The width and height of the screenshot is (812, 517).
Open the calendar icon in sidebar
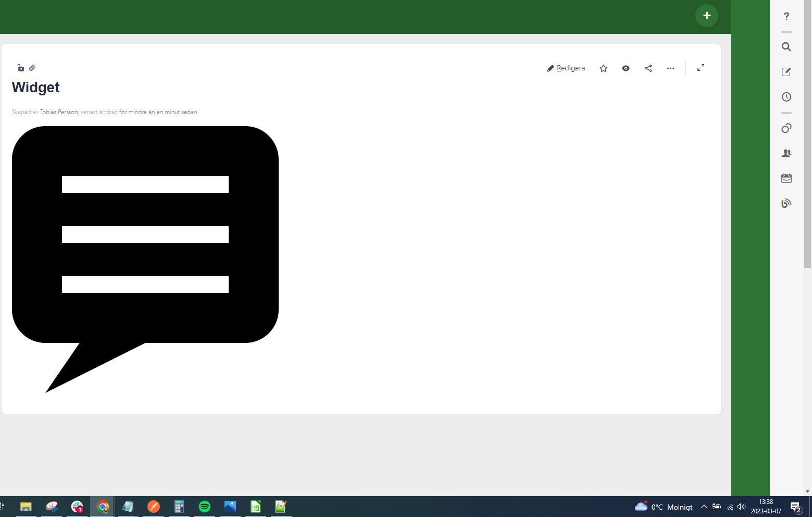click(786, 178)
